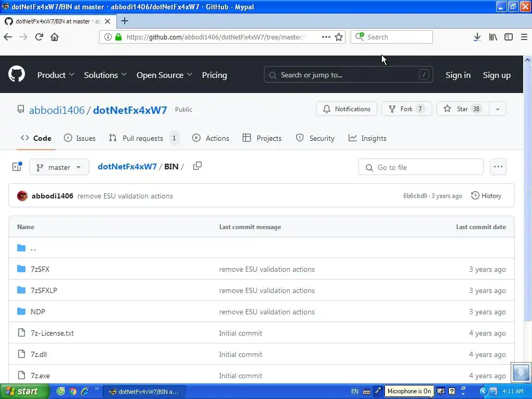Open a new tab with plus button
The height and width of the screenshot is (399, 532).
pyautogui.click(x=125, y=21)
